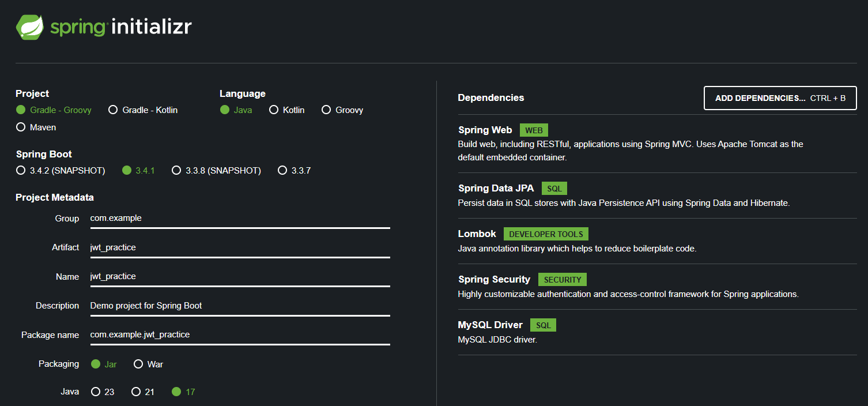The image size is (868, 406).
Task: Select Gradle - Kotlin project type
Action: pyautogui.click(x=143, y=110)
